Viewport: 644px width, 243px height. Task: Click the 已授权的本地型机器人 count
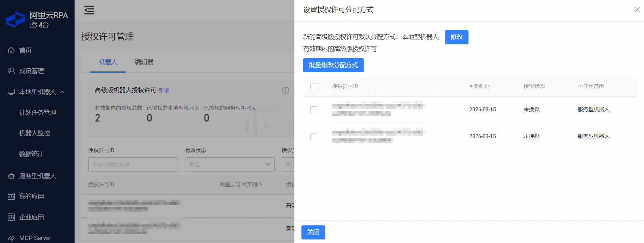point(149,118)
